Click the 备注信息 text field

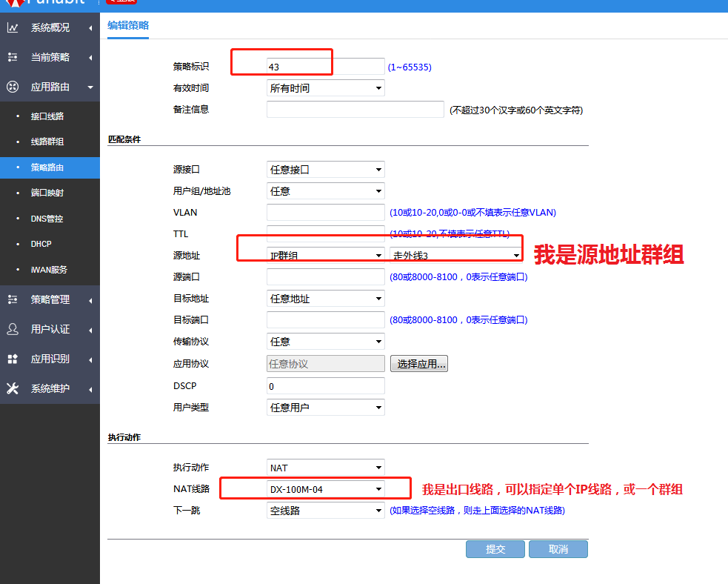(x=355, y=110)
